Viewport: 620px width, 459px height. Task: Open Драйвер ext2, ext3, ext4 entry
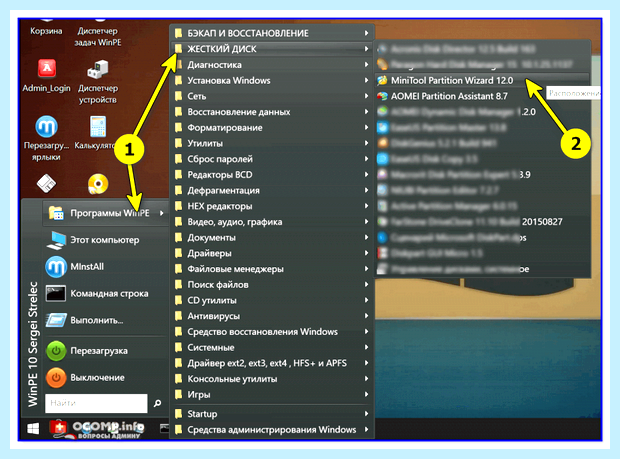click(x=272, y=363)
